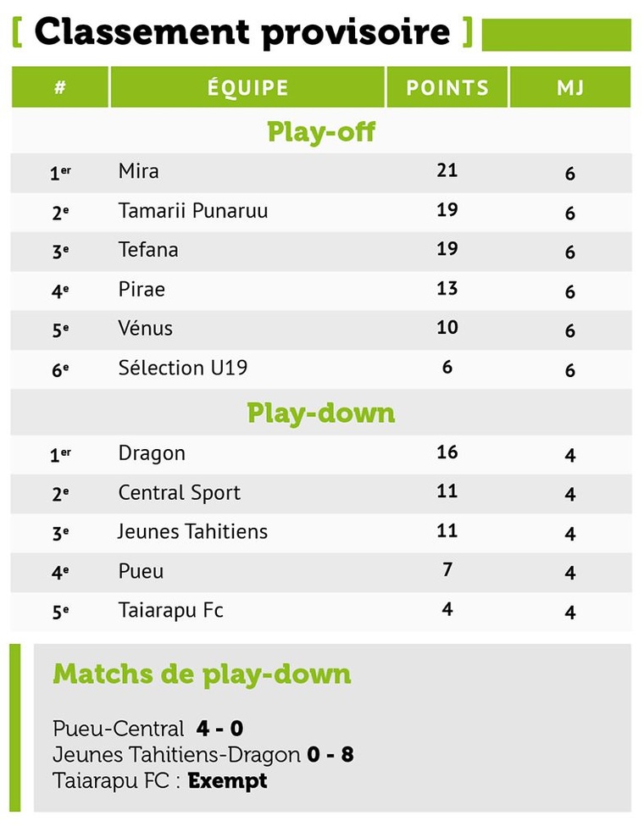Open the Tamarii Punaruu team row

[193, 211]
